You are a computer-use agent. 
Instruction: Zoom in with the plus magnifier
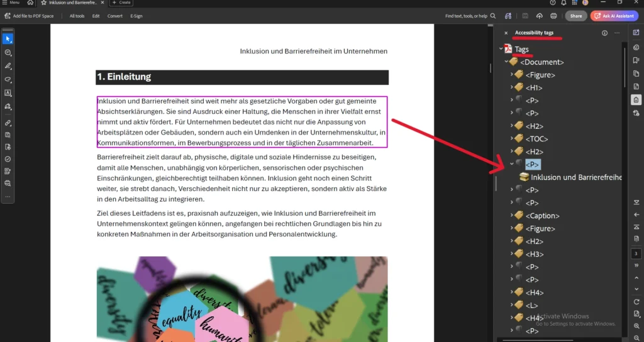point(636,326)
